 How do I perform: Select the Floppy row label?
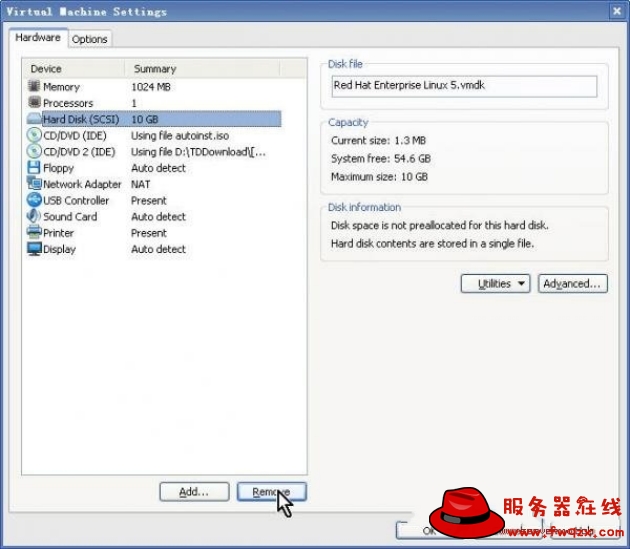58,168
